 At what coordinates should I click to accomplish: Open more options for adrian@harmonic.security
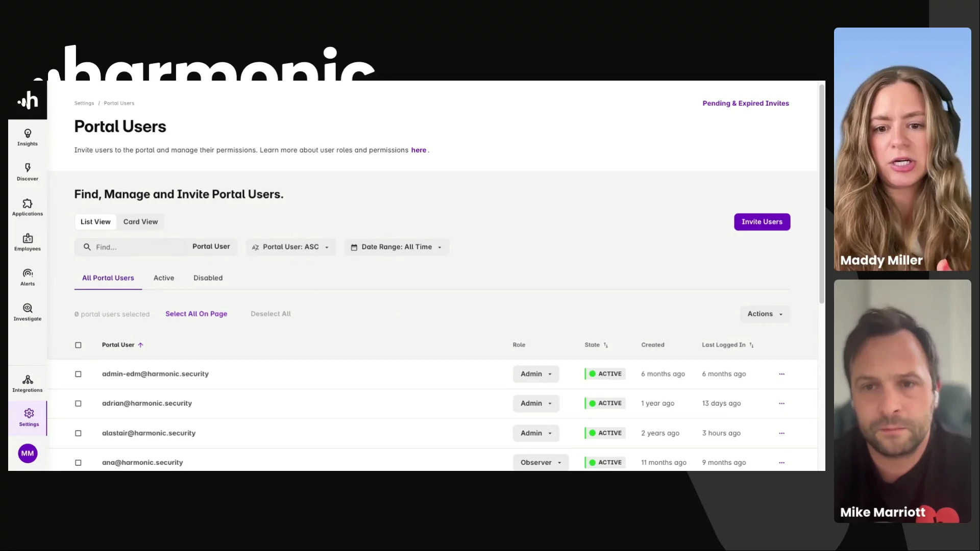(x=781, y=404)
